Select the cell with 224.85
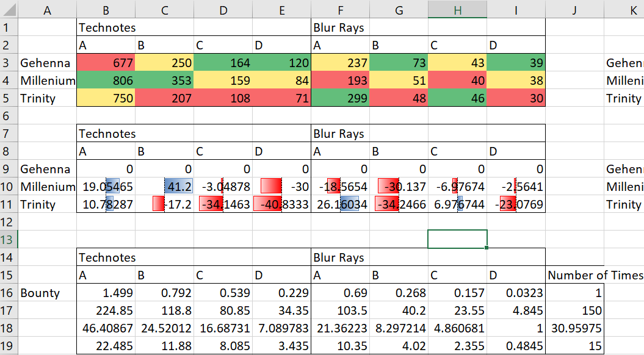The width and height of the screenshot is (644, 355). (x=106, y=310)
